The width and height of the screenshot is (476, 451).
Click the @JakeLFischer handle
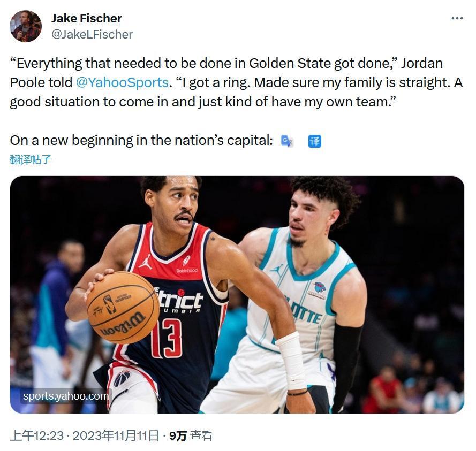tap(92, 35)
